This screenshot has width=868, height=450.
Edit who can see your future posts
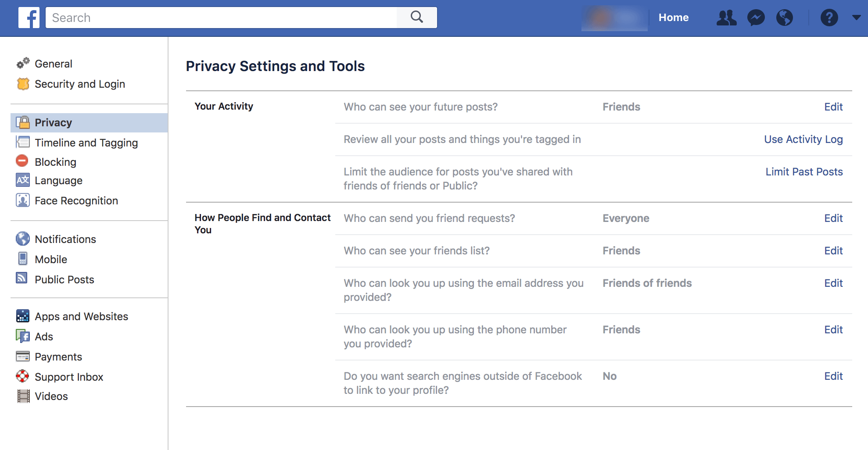[x=833, y=107]
